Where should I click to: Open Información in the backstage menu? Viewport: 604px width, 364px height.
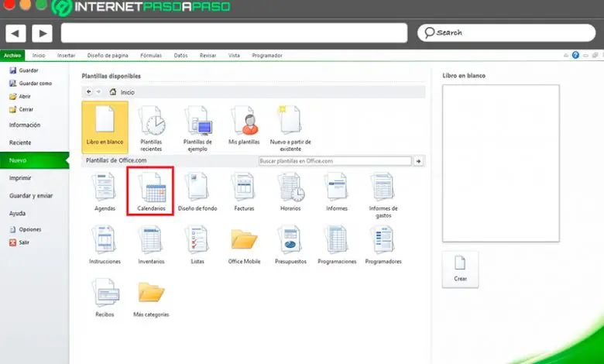(25, 125)
